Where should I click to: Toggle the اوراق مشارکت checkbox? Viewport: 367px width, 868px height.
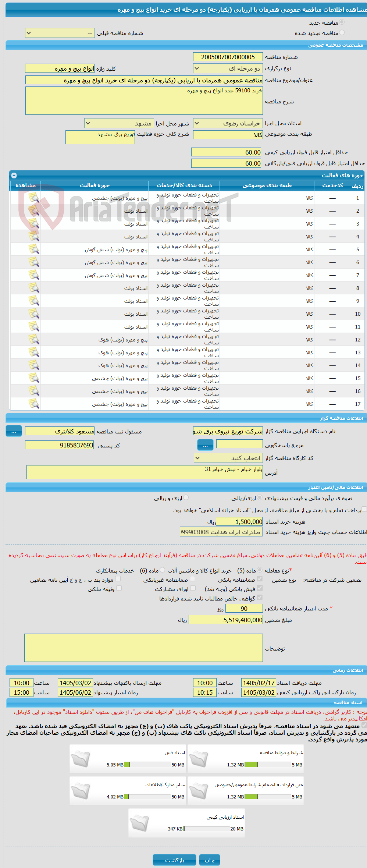[x=193, y=588]
